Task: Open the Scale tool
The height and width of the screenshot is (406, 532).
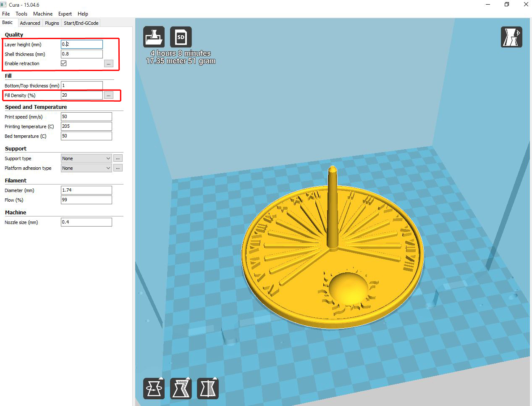Action: pyautogui.click(x=181, y=388)
